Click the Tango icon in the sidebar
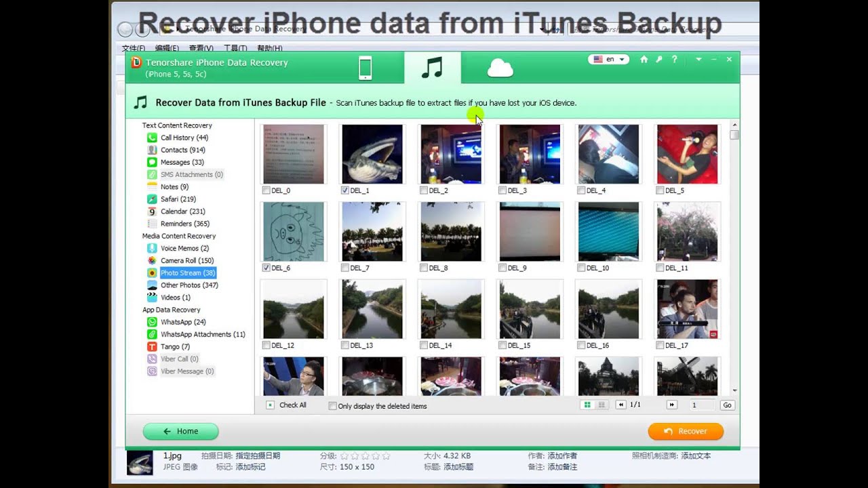Screen dimensions: 868x488 (152, 346)
